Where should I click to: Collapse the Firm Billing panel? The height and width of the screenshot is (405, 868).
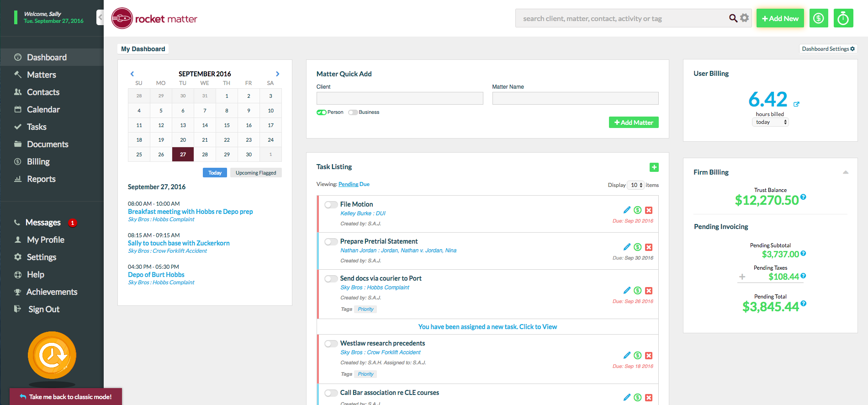(846, 172)
